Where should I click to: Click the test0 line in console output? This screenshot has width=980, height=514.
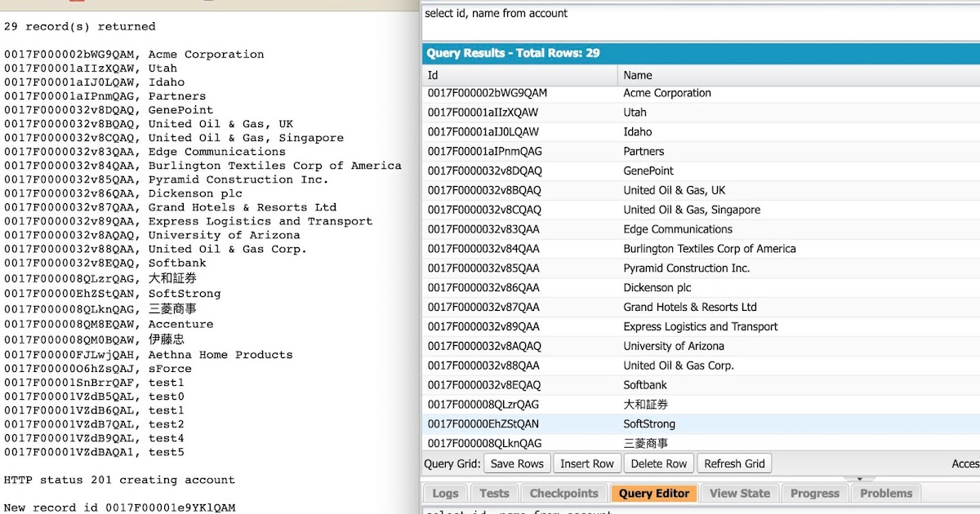coord(94,397)
